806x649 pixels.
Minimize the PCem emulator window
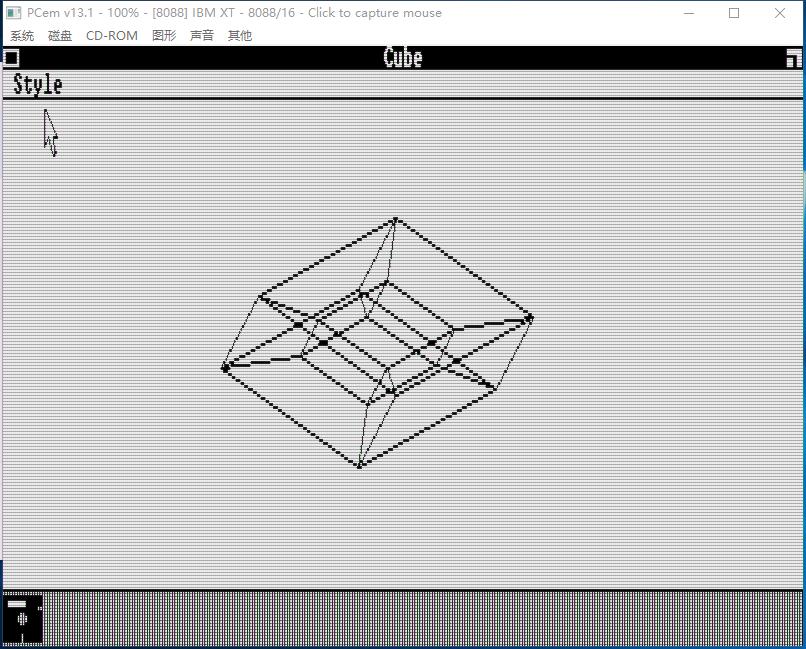689,13
